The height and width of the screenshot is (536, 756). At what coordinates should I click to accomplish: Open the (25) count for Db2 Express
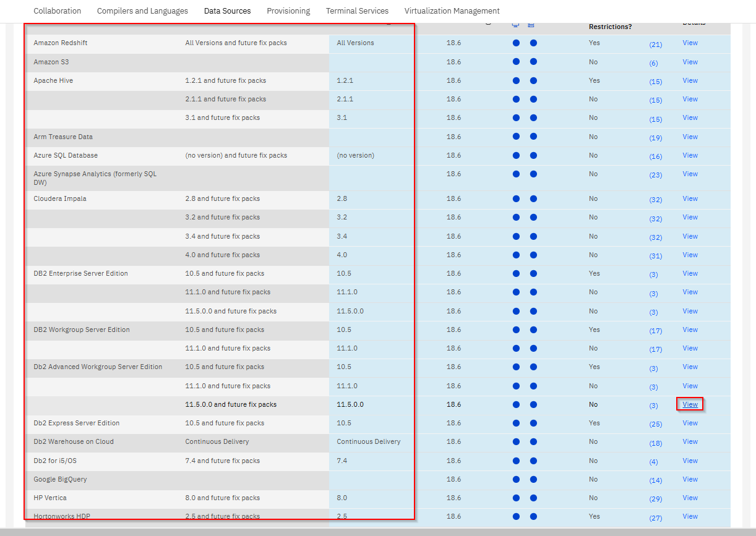click(656, 424)
